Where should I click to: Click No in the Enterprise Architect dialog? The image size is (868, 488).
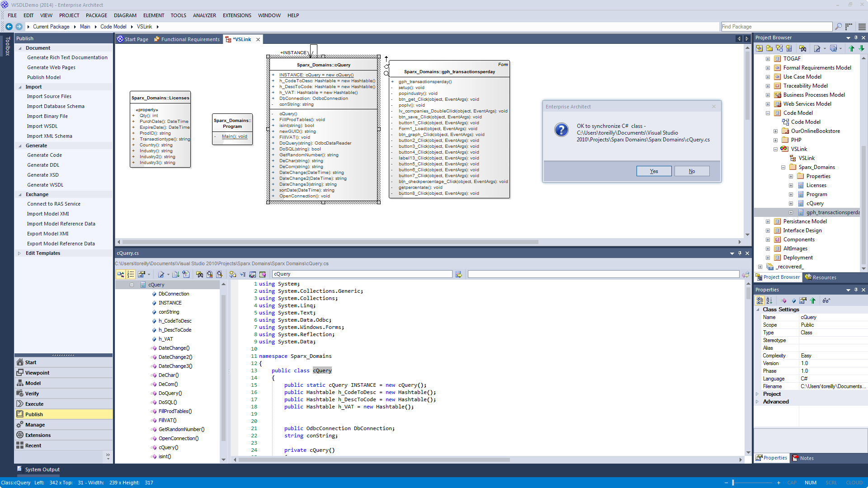tap(692, 171)
